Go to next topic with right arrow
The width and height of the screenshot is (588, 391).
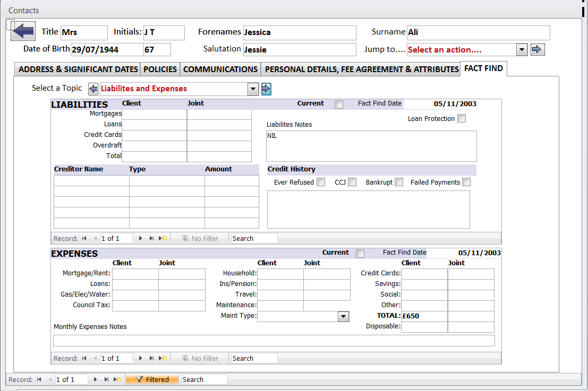coord(266,89)
